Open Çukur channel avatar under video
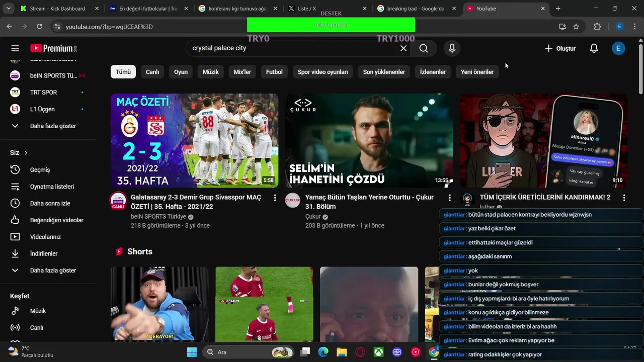 click(x=293, y=201)
